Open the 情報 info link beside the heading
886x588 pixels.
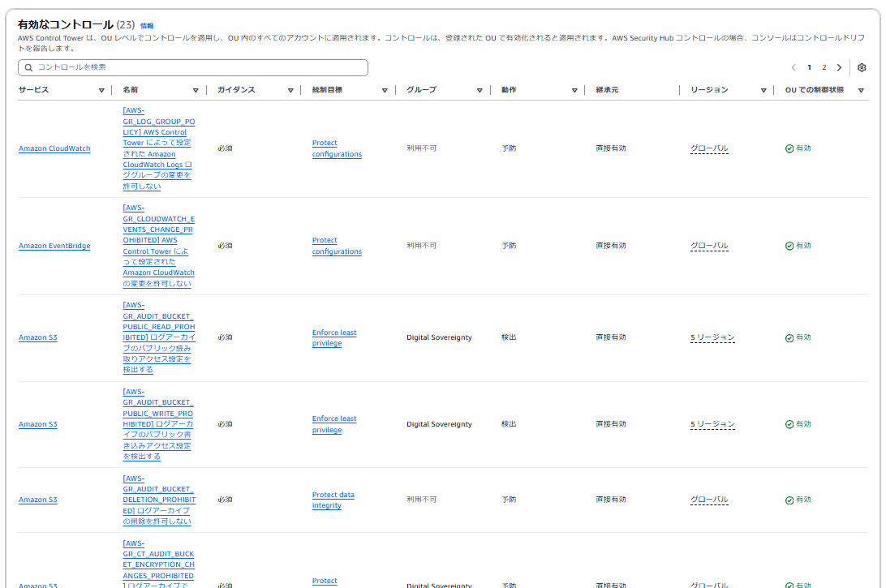[x=147, y=26]
